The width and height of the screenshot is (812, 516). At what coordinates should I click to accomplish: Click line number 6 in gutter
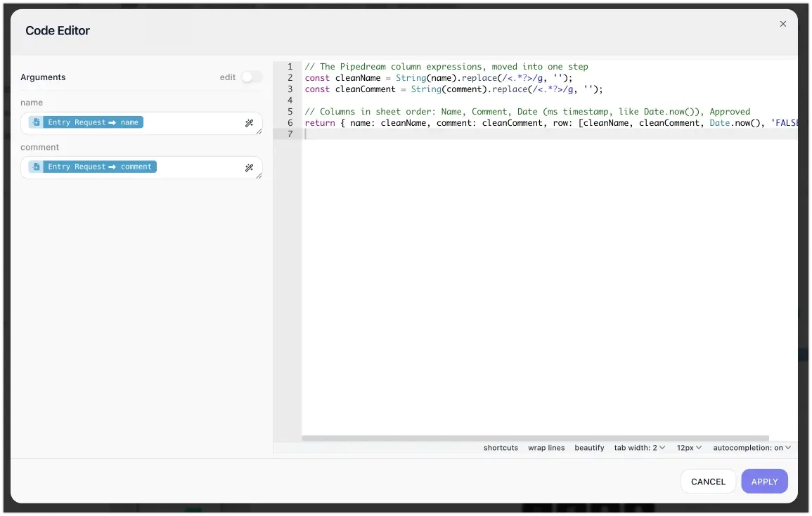point(290,123)
